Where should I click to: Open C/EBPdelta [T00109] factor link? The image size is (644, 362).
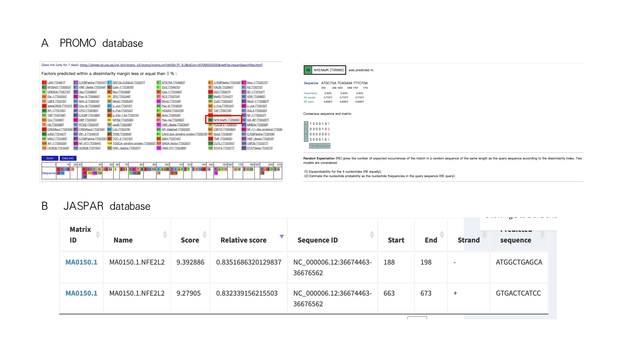(227, 82)
